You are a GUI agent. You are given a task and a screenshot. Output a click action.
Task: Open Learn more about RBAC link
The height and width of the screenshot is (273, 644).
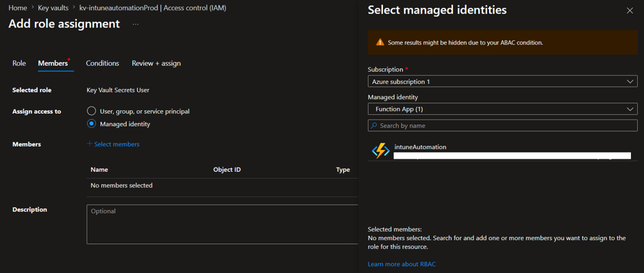(x=401, y=264)
